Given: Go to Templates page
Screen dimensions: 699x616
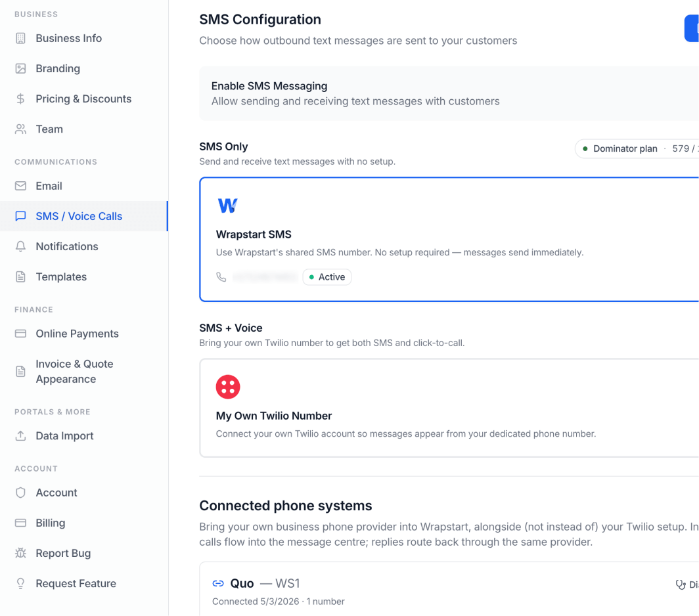Looking at the screenshot, I should tap(85, 276).
